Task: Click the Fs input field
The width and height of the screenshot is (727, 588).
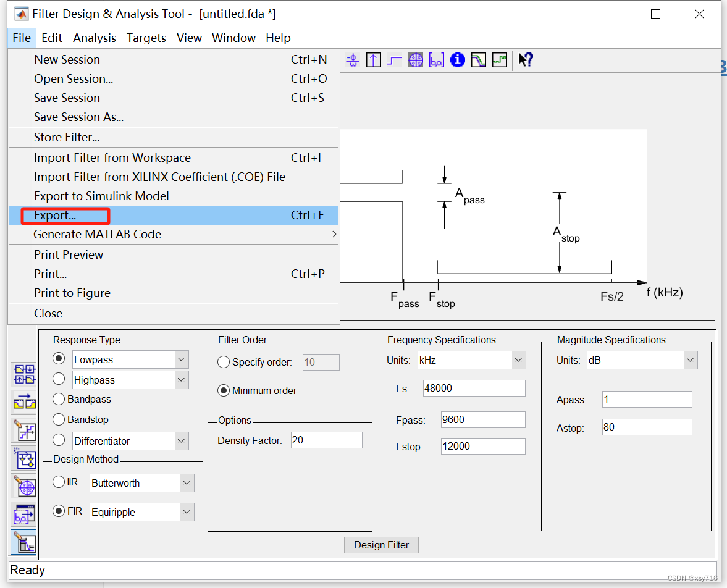Action: coord(474,388)
